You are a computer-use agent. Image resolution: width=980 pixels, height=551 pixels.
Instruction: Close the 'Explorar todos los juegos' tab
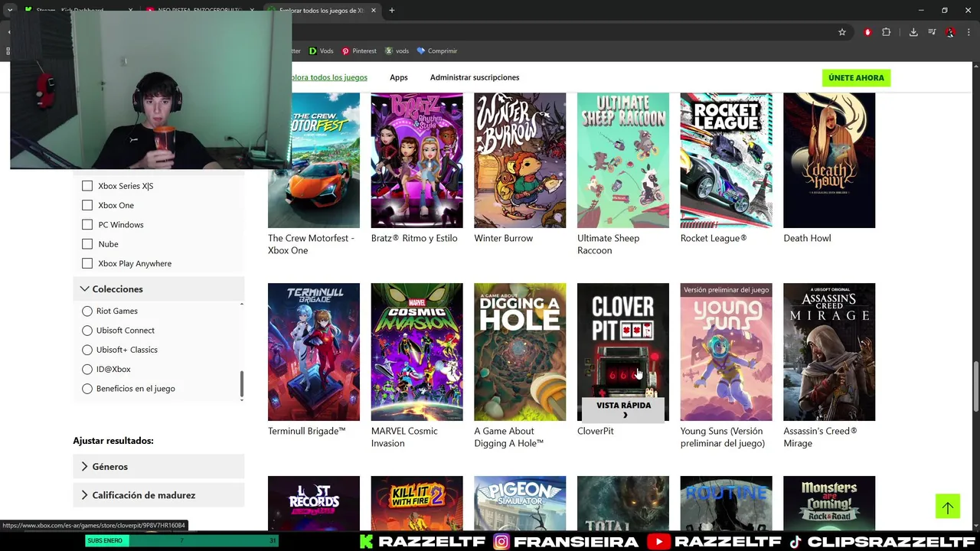click(374, 11)
